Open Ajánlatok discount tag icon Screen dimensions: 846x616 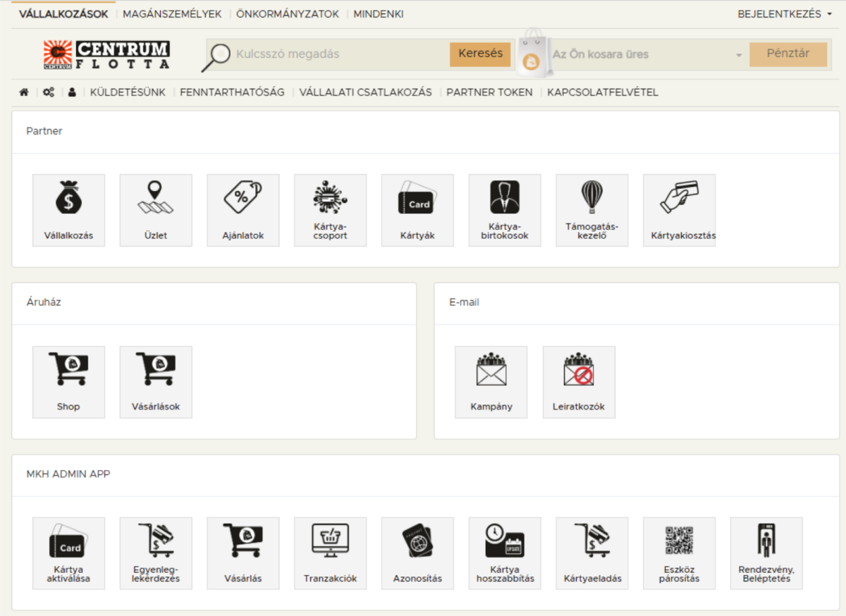243,198
